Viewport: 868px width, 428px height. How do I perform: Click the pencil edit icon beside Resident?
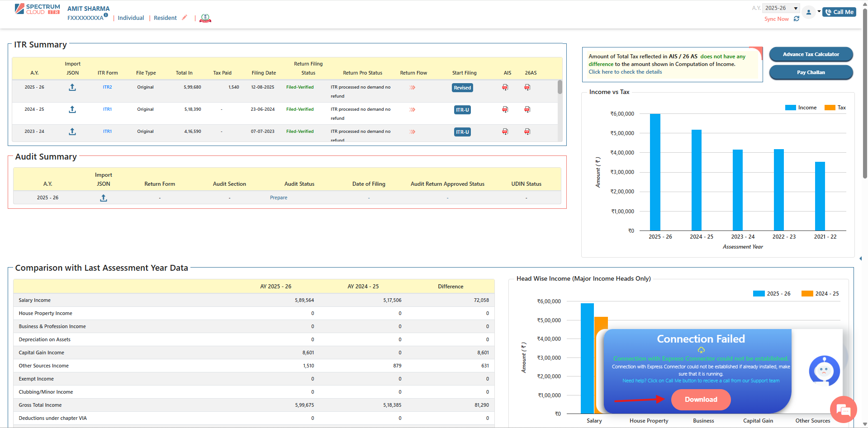point(185,18)
